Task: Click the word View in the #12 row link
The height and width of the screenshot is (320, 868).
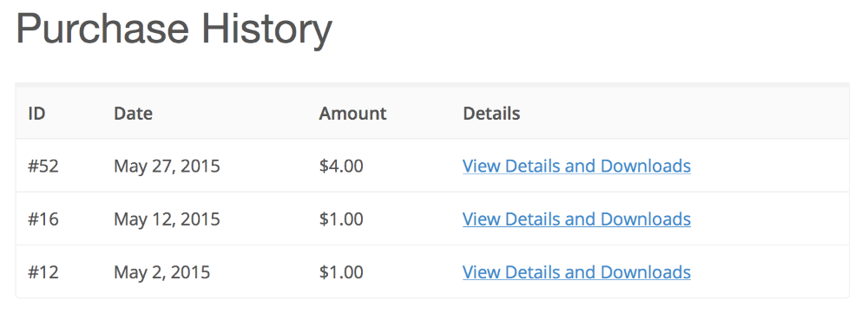Action: click(482, 272)
